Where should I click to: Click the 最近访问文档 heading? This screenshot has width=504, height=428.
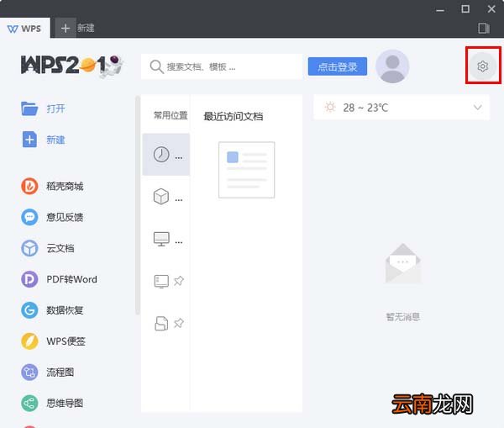(x=234, y=116)
